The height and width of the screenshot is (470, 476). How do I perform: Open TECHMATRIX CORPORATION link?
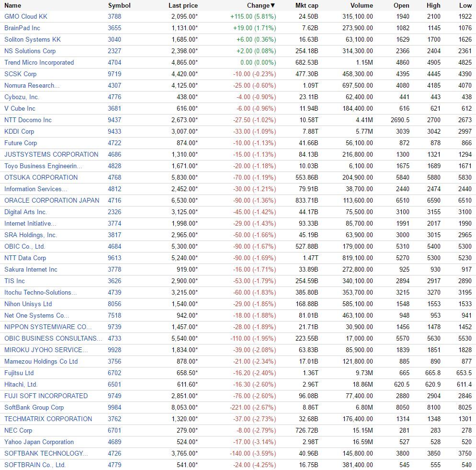pyautogui.click(x=48, y=419)
